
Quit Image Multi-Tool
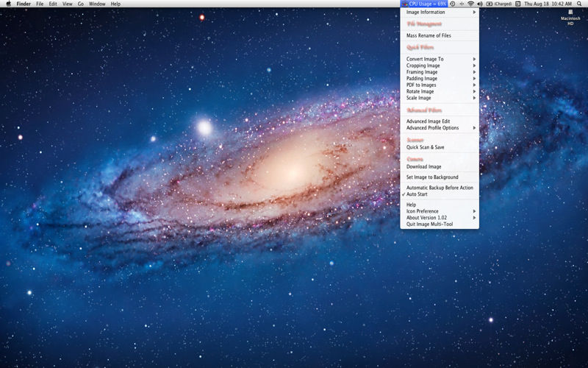pyautogui.click(x=440, y=224)
